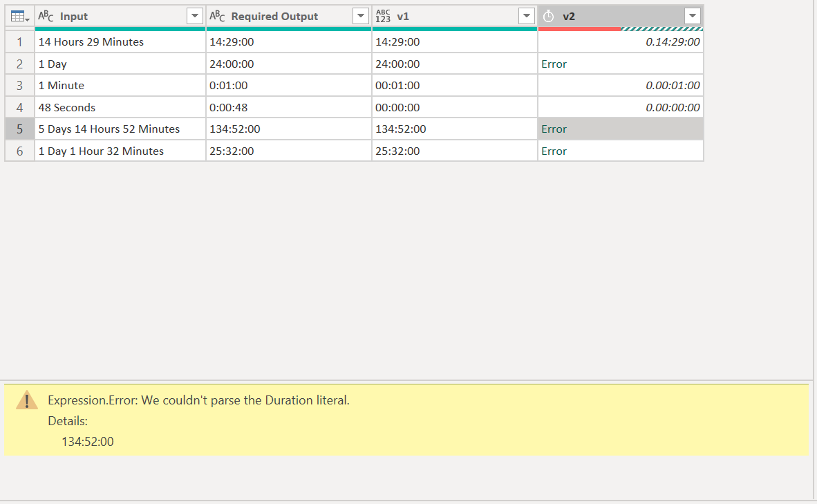The image size is (817, 504).
Task: Select row number 1
Action: click(20, 41)
